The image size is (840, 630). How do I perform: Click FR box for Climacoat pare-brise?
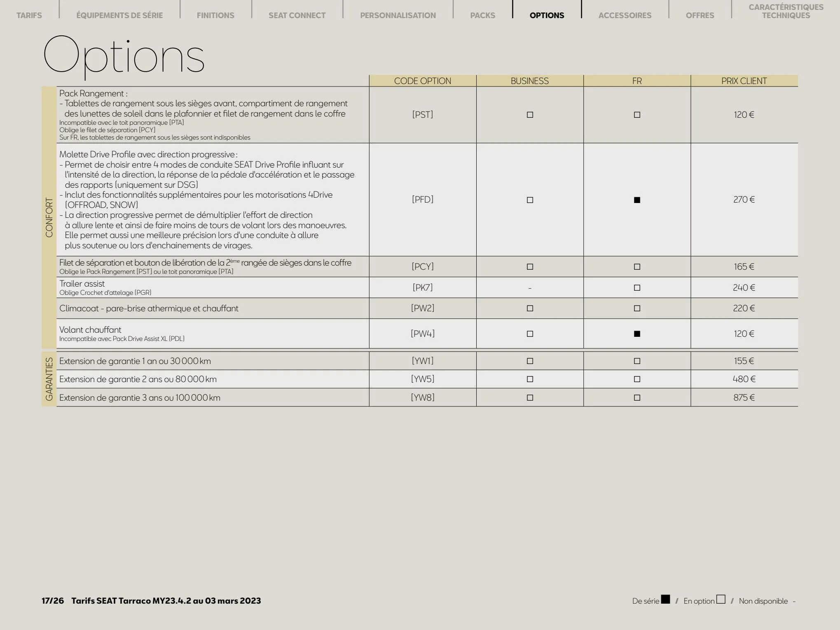click(637, 308)
